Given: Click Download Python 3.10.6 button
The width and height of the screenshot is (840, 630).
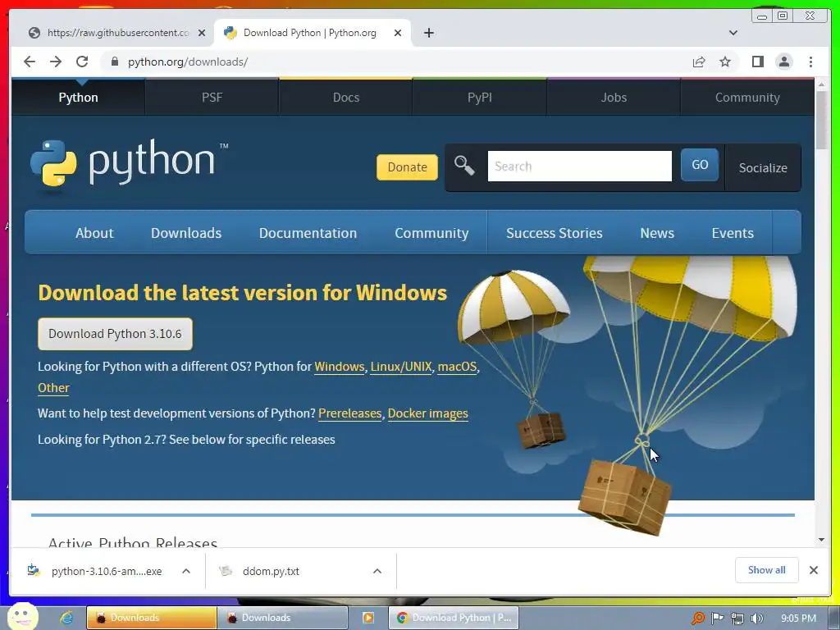Looking at the screenshot, I should [115, 334].
